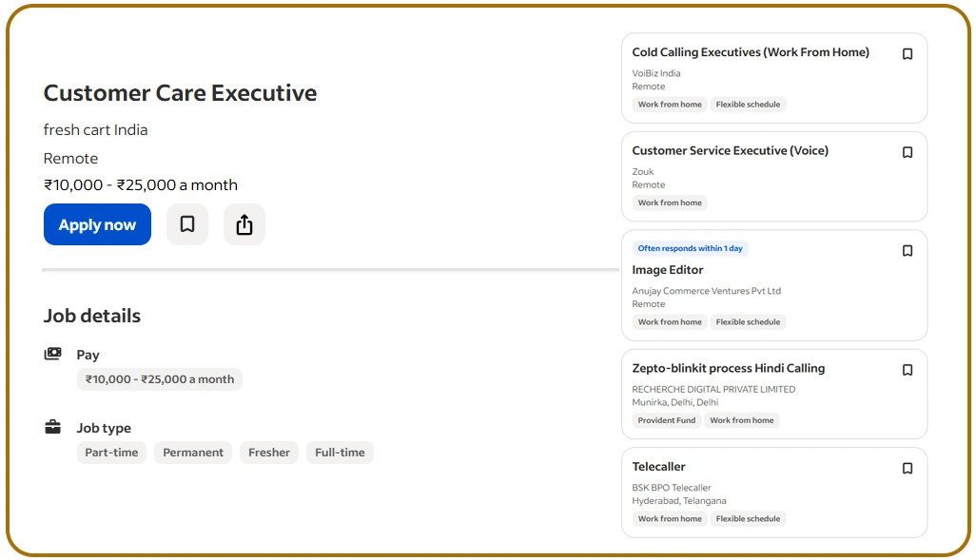Select the Permanent job type tag

[x=193, y=453]
